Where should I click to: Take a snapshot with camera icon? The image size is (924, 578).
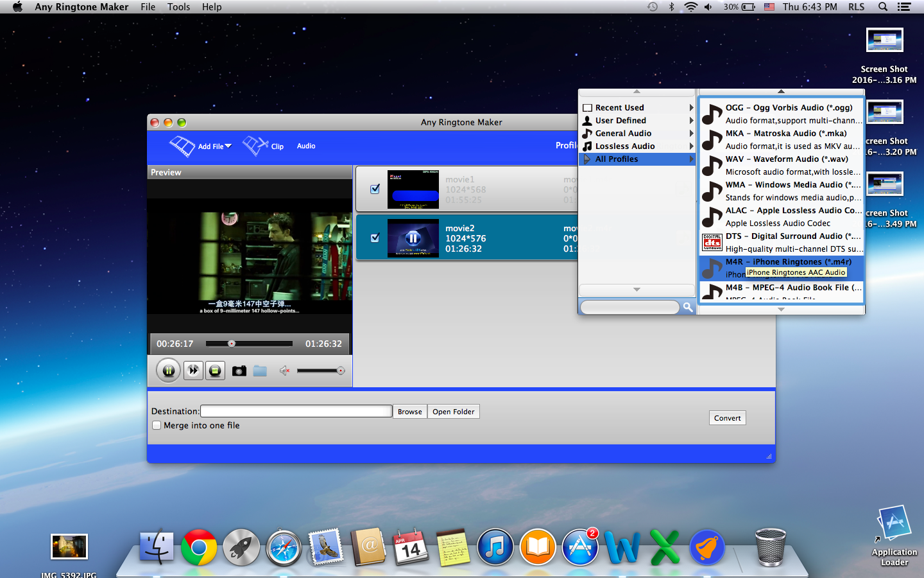point(239,371)
